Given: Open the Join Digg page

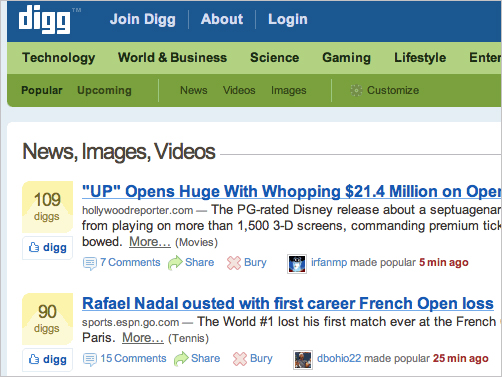Looking at the screenshot, I should coord(143,19).
